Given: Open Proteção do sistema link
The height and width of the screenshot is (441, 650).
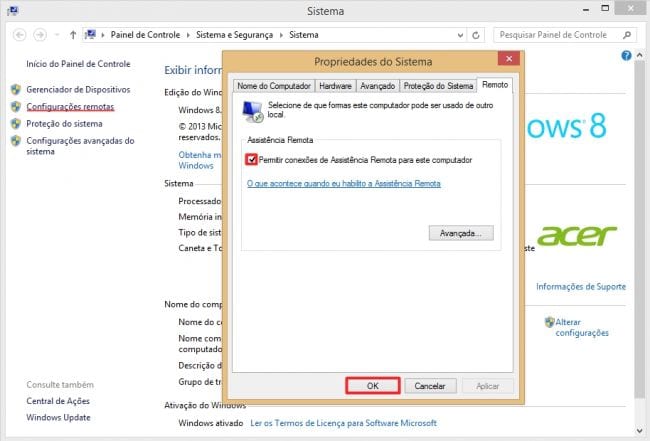Looking at the screenshot, I should click(64, 124).
